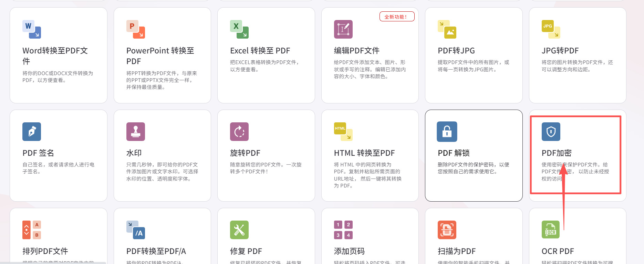Click the Excel to PDF icon
The height and width of the screenshot is (264, 644).
[x=239, y=29]
